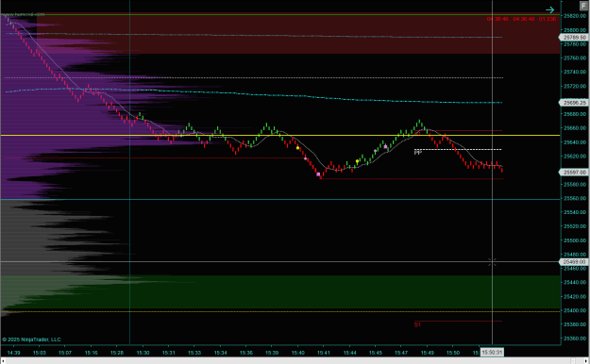Click the 15:16 time axis label

pyautogui.click(x=91, y=353)
